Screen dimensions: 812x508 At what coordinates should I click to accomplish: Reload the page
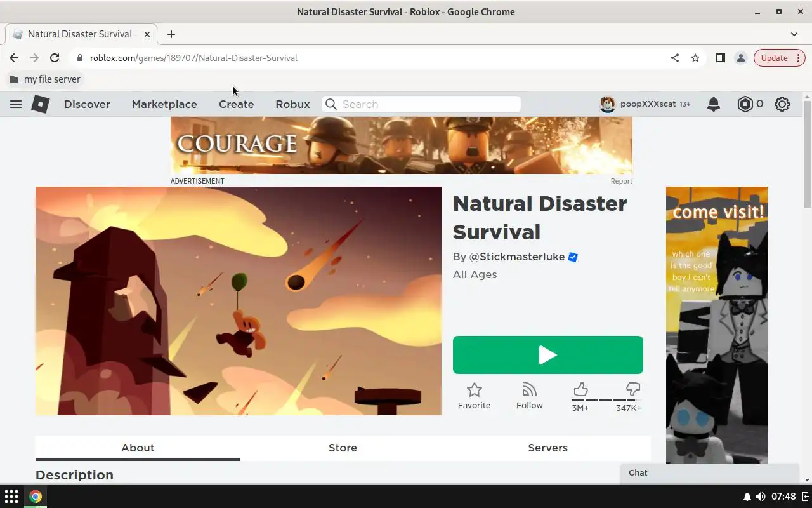[55, 58]
